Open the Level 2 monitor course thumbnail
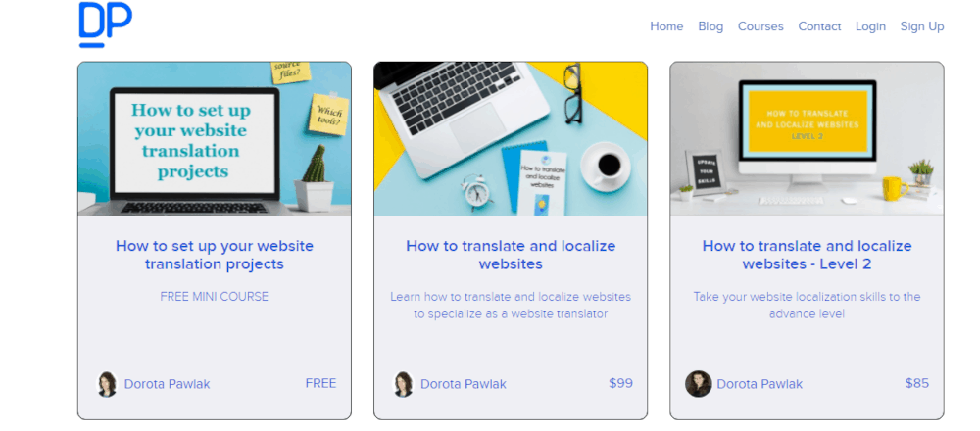The height and width of the screenshot is (431, 980). tap(807, 139)
